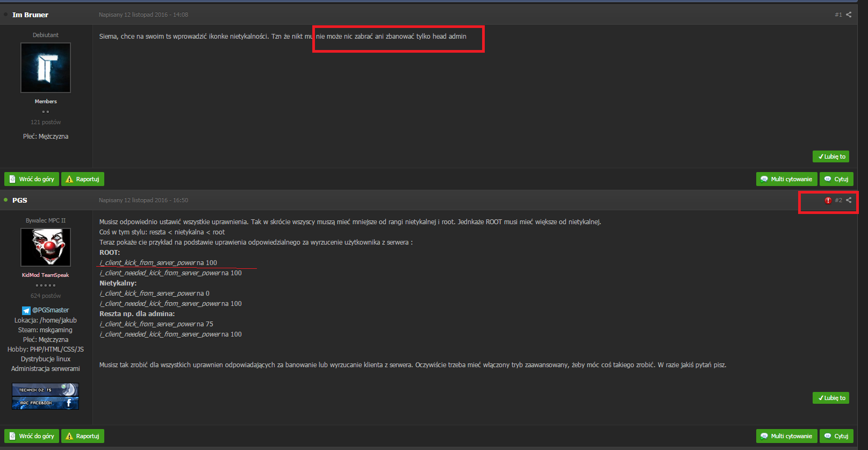Report Im Bruner's post with Raportuj
The image size is (868, 450).
(x=83, y=179)
